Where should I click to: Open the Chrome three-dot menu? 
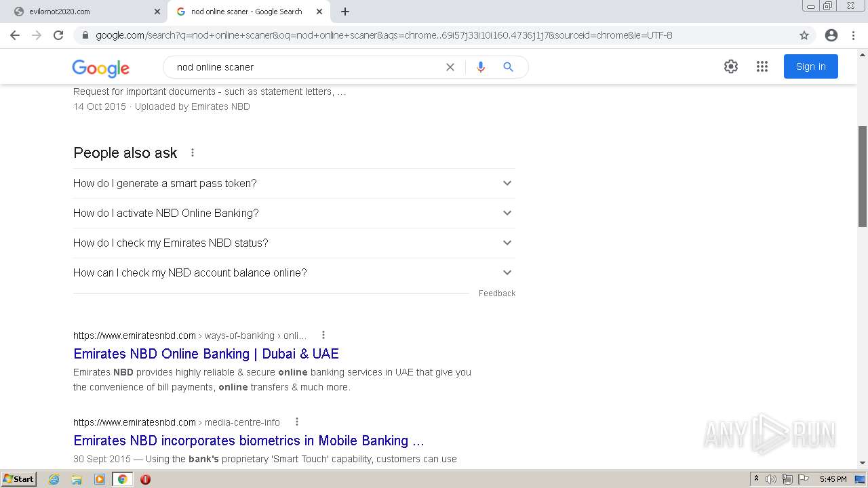tap(853, 35)
